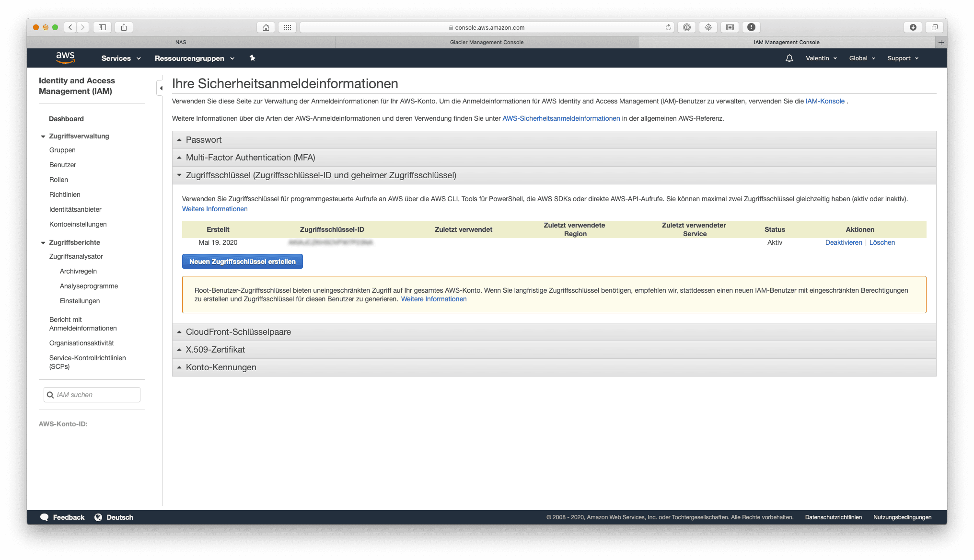Click the Safari address bar

pos(487,27)
